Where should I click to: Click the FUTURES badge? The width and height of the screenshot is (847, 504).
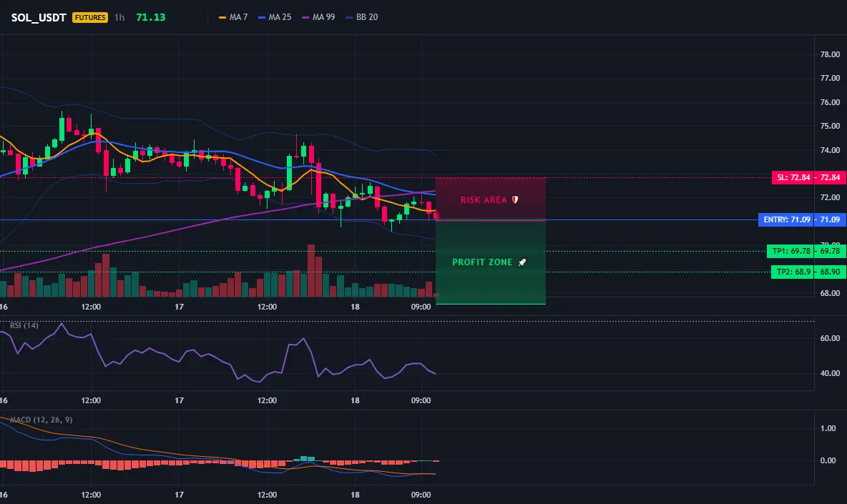coord(90,17)
